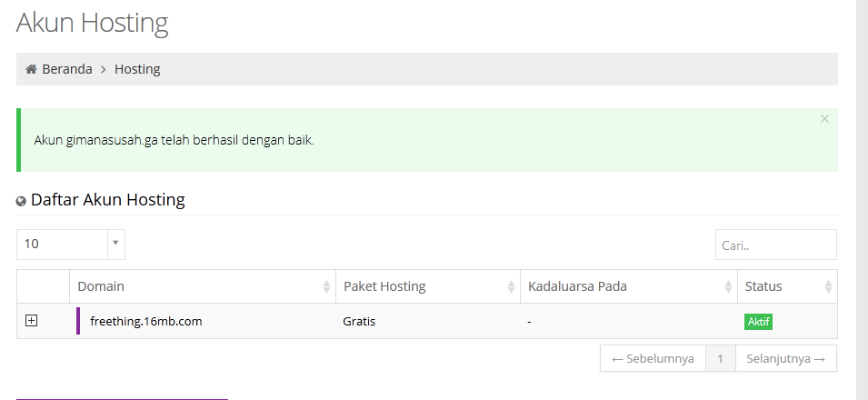This screenshot has width=868, height=400.
Task: Click the green Aktif status badge
Action: (x=758, y=321)
